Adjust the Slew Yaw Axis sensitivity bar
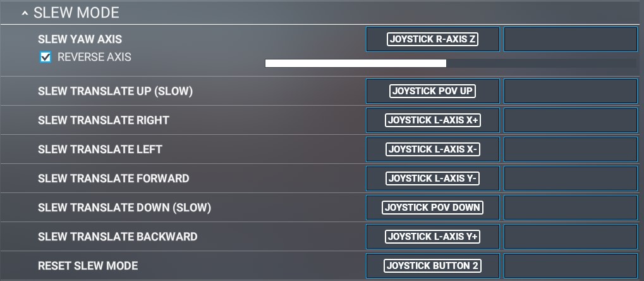 (x=446, y=63)
